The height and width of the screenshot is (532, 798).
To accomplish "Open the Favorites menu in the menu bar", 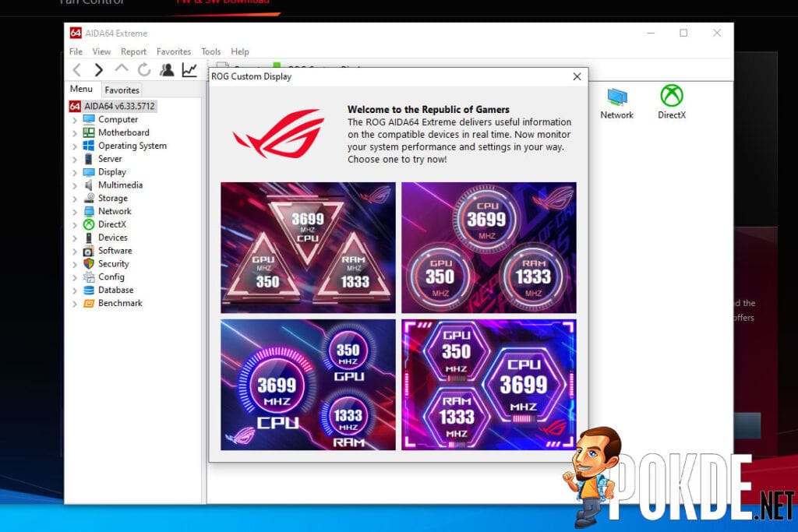I will click(x=174, y=51).
